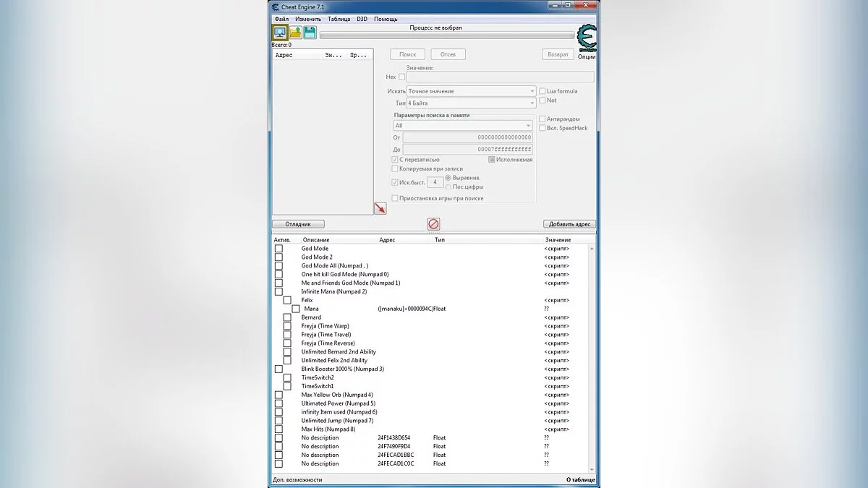Click О таблице in the status bar
The height and width of the screenshot is (488, 868).
pyautogui.click(x=581, y=479)
